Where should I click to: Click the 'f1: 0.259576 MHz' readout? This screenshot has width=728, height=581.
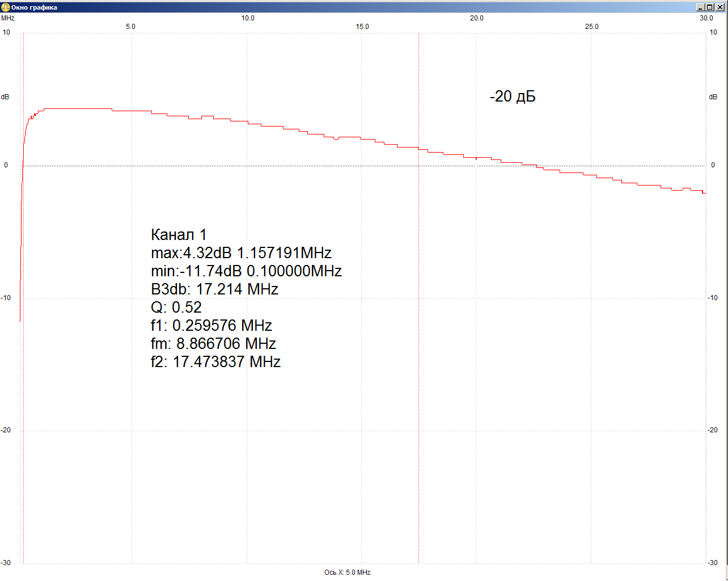(x=211, y=326)
